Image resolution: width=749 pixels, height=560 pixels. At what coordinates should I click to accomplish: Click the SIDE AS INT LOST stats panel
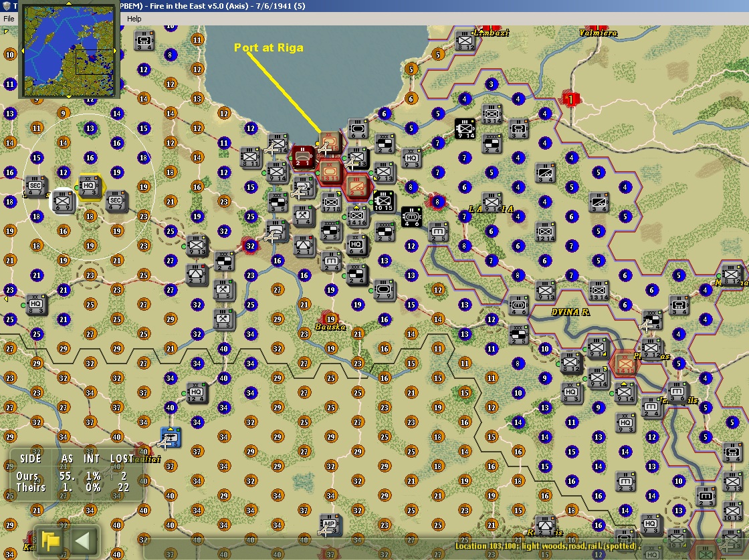(76, 473)
